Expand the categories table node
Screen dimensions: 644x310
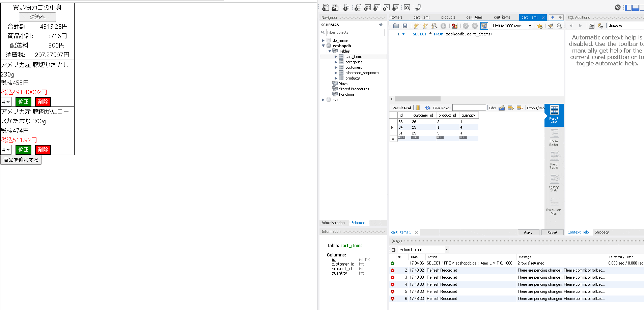336,62
